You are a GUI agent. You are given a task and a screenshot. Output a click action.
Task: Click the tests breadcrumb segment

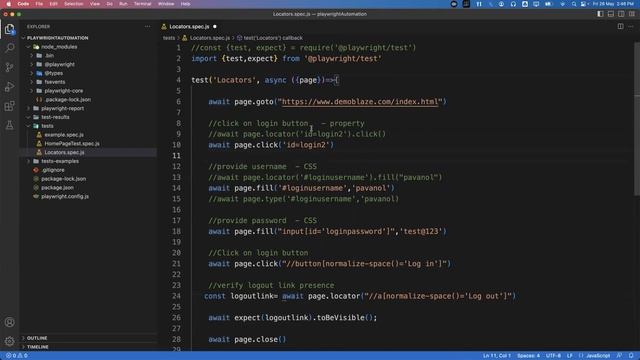169,38
